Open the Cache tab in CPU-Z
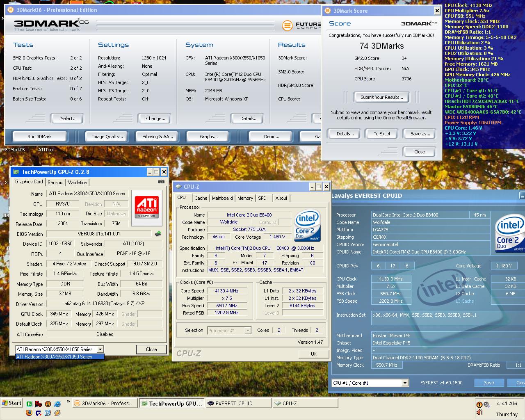Image resolution: width=525 pixels, height=420 pixels. 201,198
